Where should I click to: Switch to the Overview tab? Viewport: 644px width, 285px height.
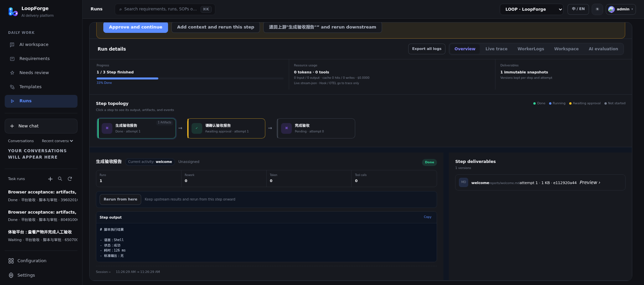click(465, 49)
